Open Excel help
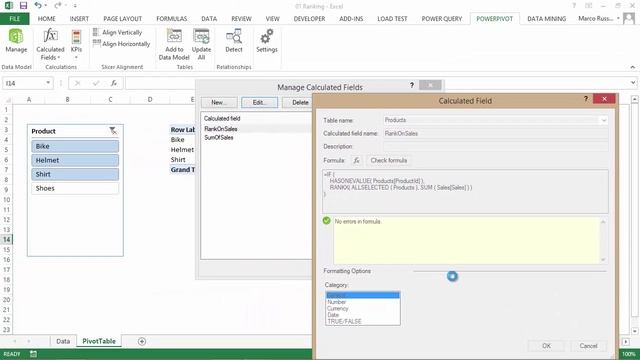 (x=574, y=6)
